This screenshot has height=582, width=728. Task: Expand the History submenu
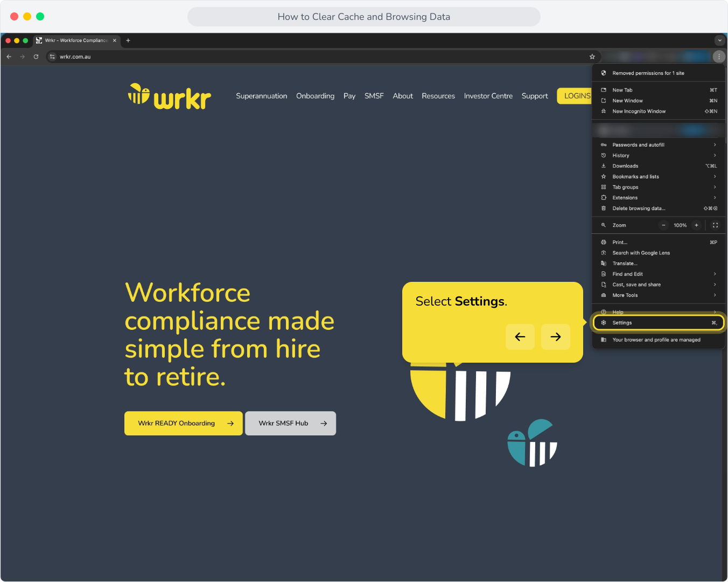click(658, 155)
